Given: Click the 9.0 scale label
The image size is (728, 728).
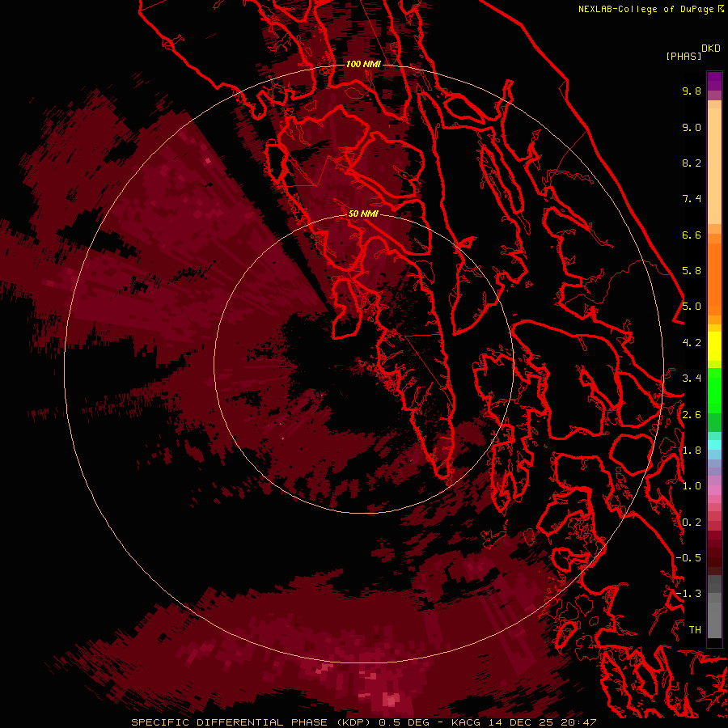Looking at the screenshot, I should tap(692, 127).
